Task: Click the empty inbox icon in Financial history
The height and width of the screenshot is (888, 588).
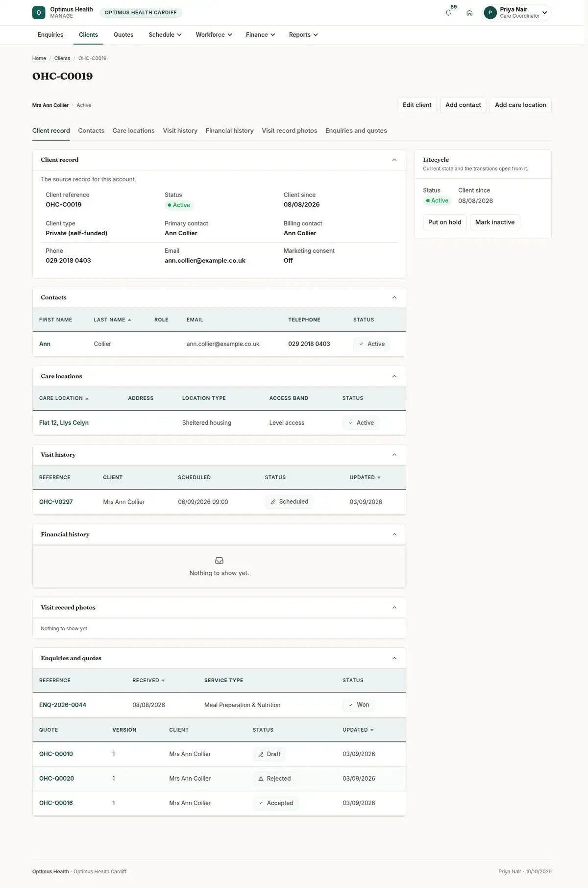Action: point(219,560)
